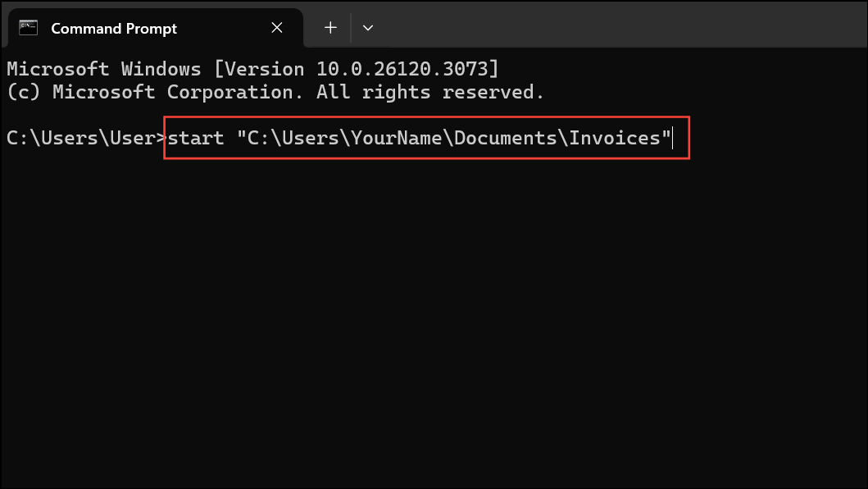The width and height of the screenshot is (868, 489).
Task: Click the opening quote before C:\Users
Action: (241, 135)
